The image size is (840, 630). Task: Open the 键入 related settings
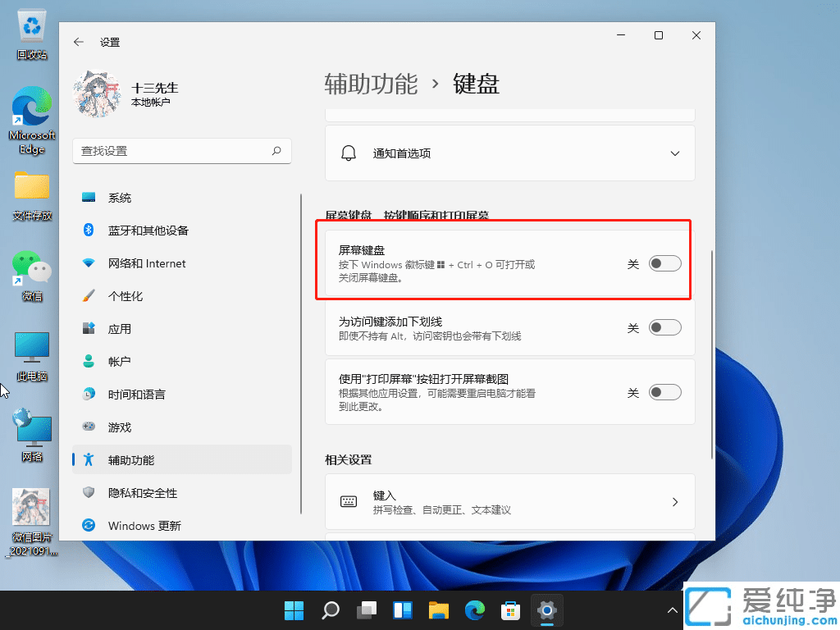pos(509,501)
